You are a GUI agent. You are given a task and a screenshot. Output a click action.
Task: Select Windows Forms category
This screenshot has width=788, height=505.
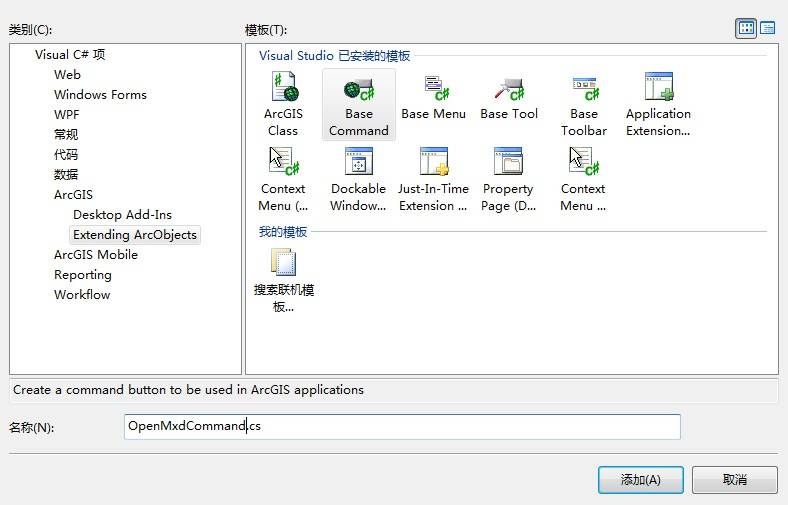tap(101, 94)
